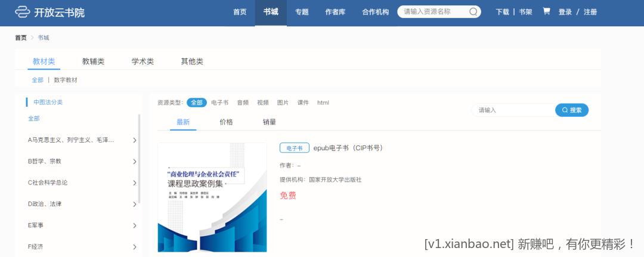Expand D政治、法律 category chevron
Image resolution: width=644 pixels, height=257 pixels.
(134, 205)
